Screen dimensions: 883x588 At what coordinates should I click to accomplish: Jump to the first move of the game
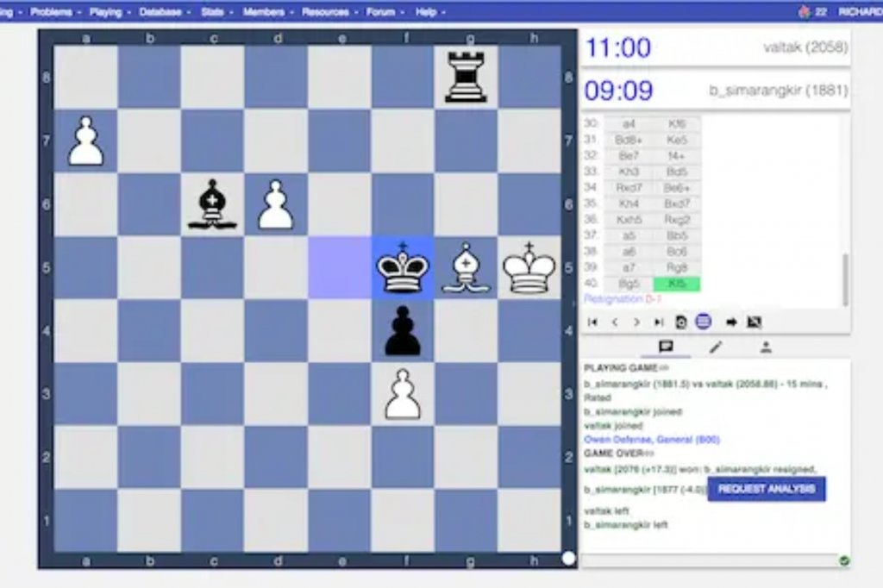592,322
